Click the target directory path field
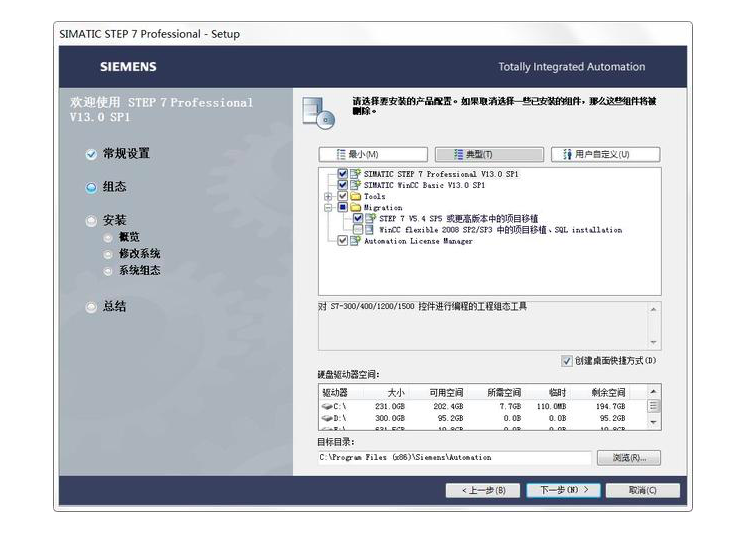This screenshot has height=533, width=742. 455,458
